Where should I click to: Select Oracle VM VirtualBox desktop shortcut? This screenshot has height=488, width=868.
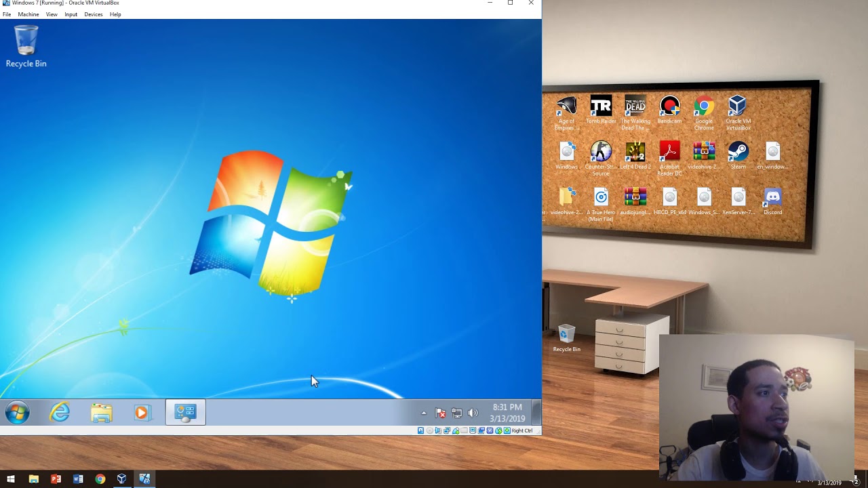coord(738,113)
